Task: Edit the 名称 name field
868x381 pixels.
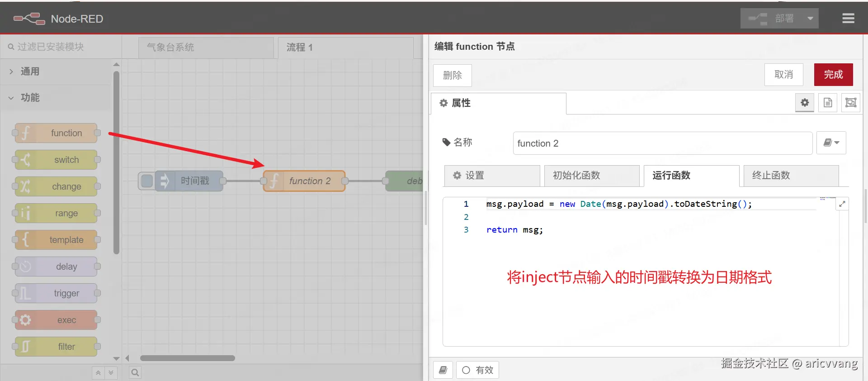Action: 663,143
